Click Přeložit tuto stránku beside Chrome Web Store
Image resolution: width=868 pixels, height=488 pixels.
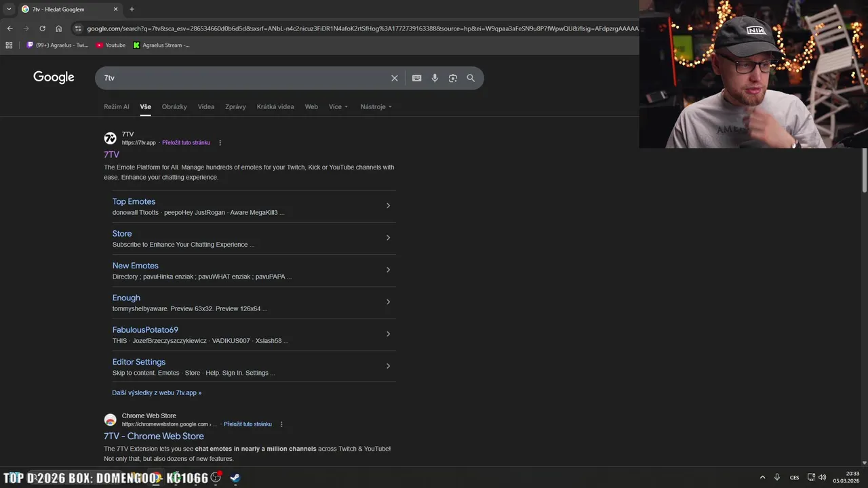click(248, 424)
